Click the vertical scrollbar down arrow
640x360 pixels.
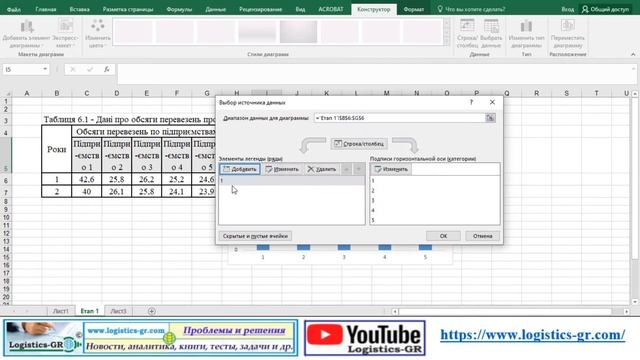tap(635, 302)
